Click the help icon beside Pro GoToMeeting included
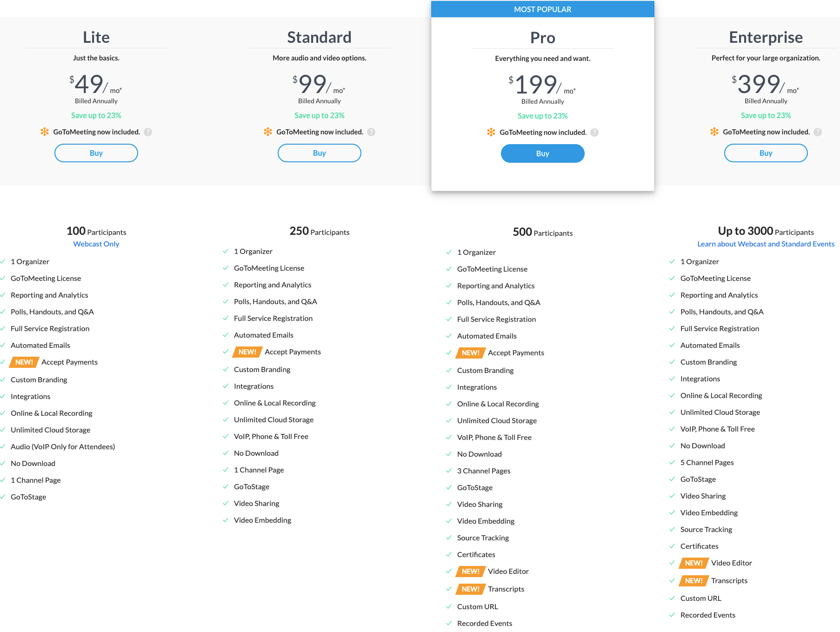The width and height of the screenshot is (840, 632). 594,133
